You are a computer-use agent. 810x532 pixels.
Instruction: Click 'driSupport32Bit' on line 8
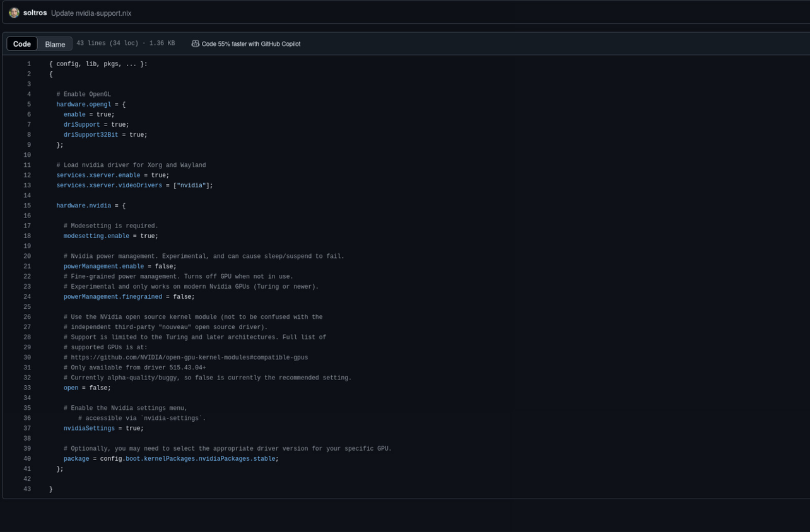[91, 135]
